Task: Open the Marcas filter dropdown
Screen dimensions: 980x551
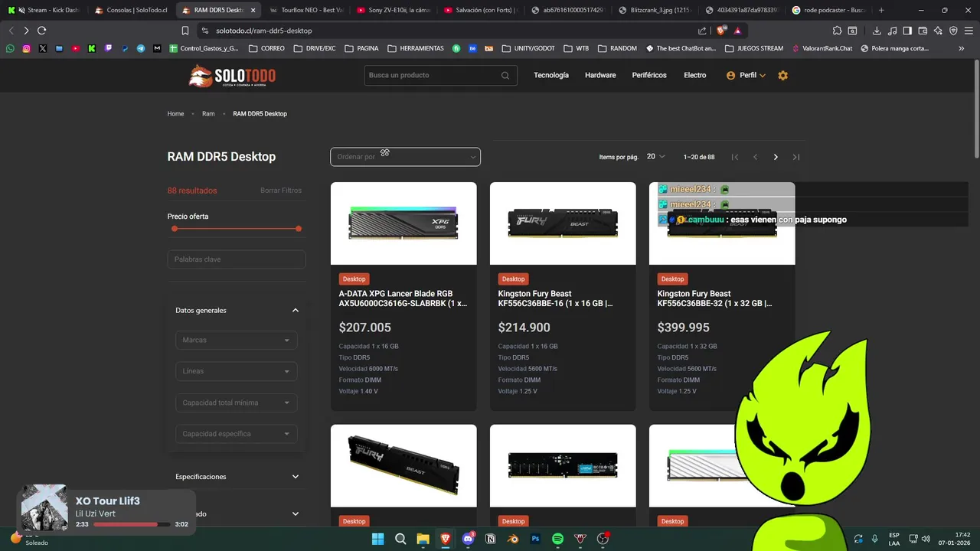Action: pos(237,340)
